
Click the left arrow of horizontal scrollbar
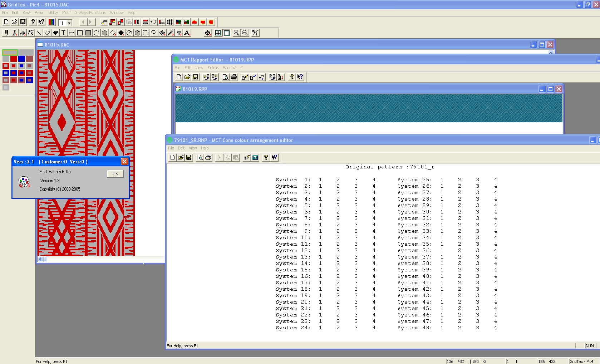point(40,259)
